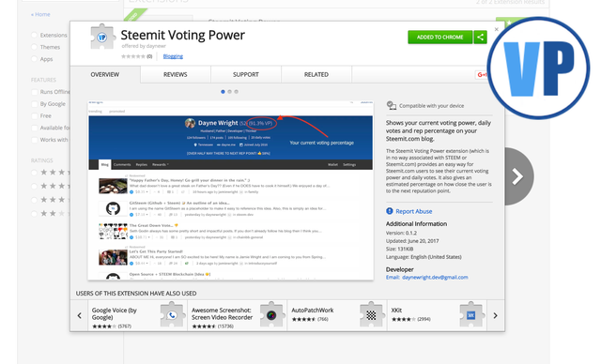Open the Reviews tab
Screen dimensions: 601x364
tap(176, 74)
